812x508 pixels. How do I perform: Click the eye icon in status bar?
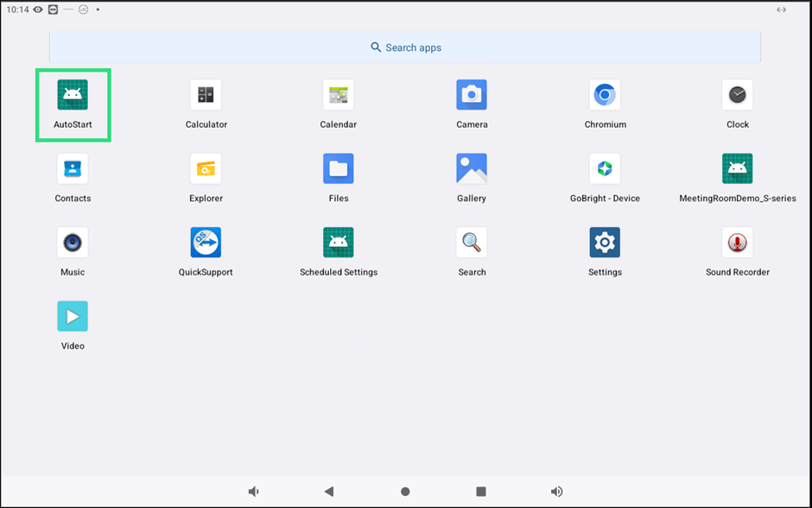pos(38,10)
